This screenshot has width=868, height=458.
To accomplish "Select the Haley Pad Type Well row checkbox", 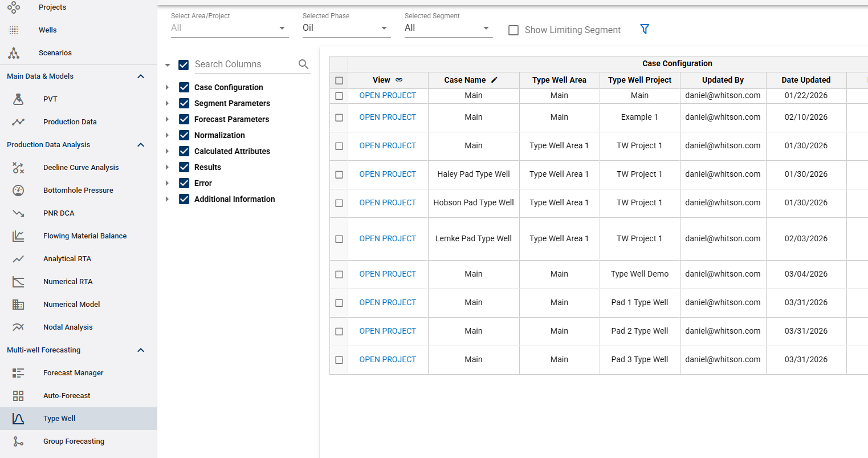I will tap(339, 175).
